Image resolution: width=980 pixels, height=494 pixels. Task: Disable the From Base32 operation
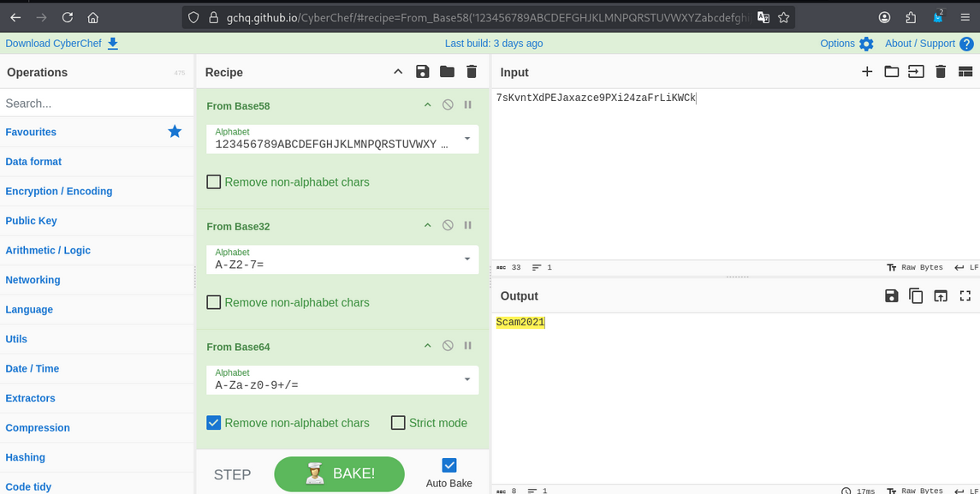448,226
